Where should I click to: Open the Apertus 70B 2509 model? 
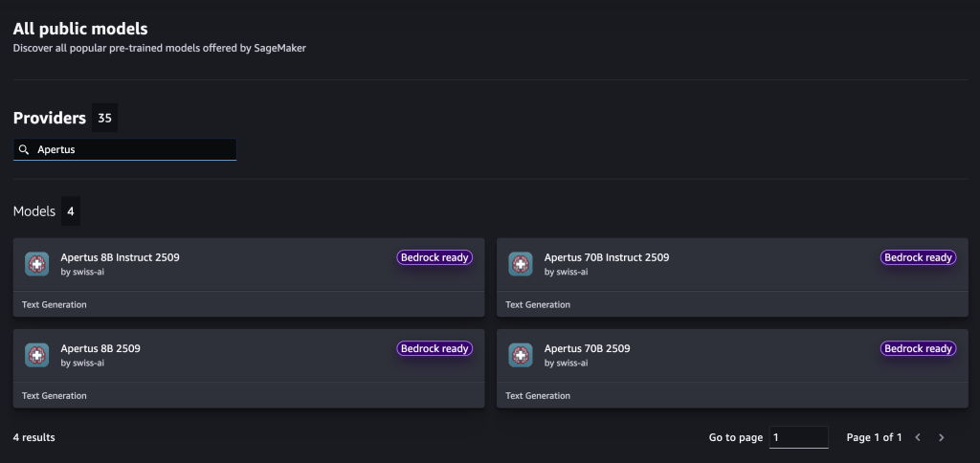coord(587,349)
